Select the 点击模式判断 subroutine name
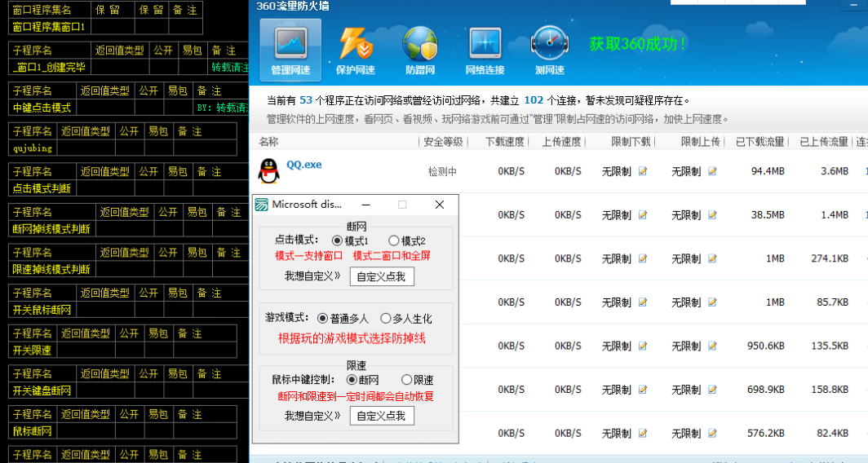 pyautogui.click(x=42, y=188)
